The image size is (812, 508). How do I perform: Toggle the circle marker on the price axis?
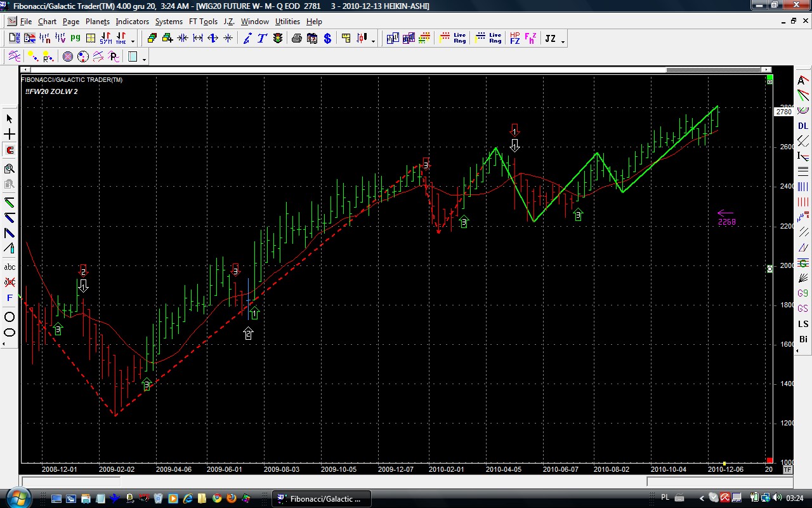(x=769, y=269)
